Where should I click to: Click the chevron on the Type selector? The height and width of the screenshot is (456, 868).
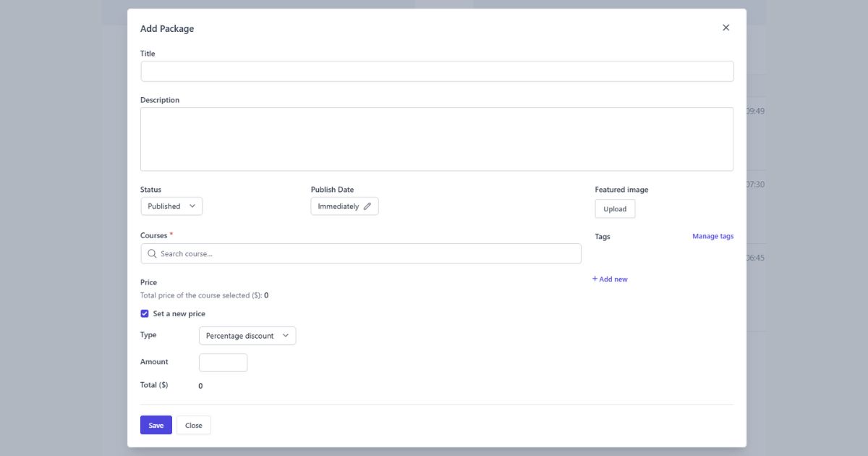286,335
